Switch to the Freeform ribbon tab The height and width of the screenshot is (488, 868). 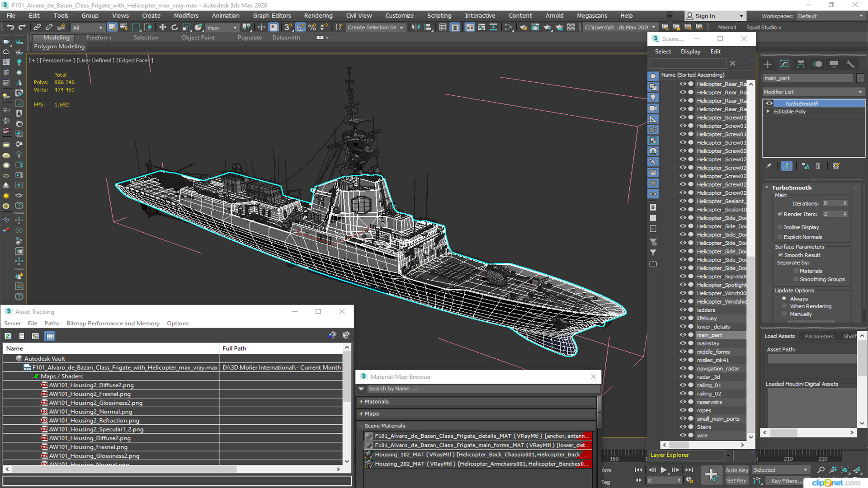99,38
